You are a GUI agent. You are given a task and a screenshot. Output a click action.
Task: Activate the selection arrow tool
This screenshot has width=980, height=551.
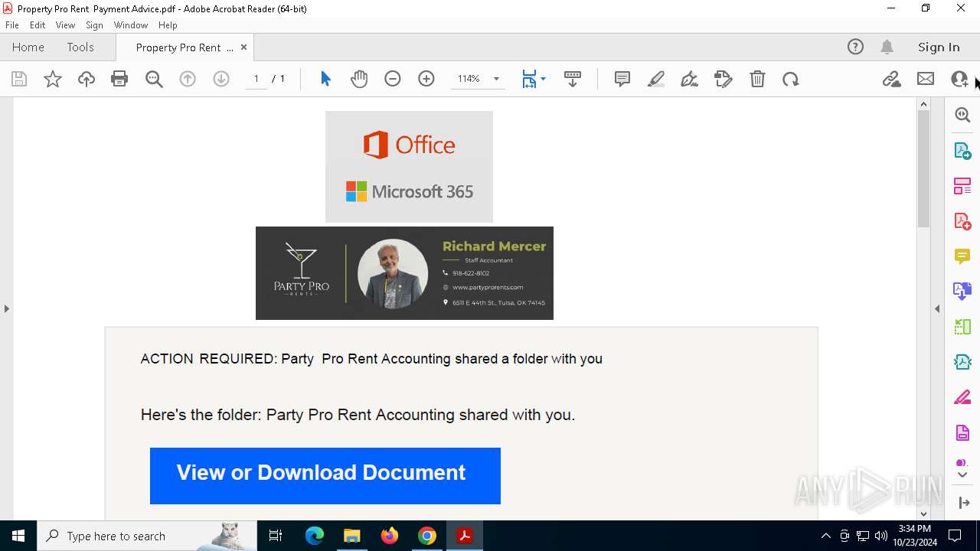click(x=325, y=79)
